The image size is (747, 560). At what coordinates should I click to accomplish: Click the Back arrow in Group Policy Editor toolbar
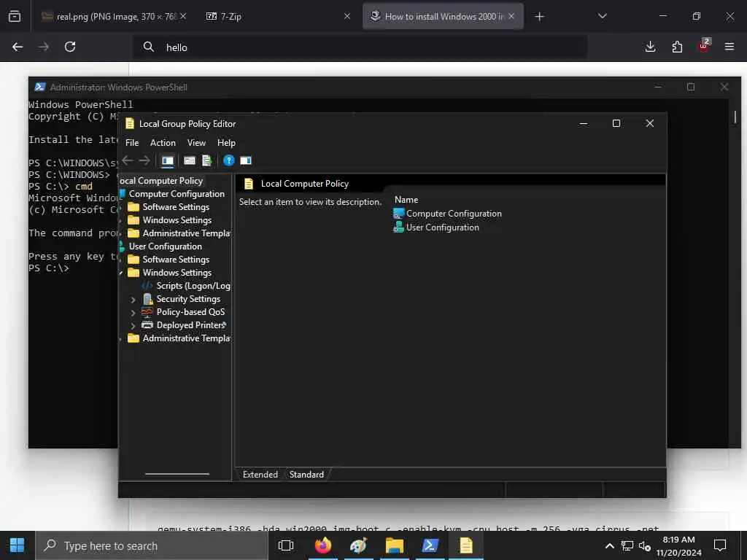click(x=128, y=160)
